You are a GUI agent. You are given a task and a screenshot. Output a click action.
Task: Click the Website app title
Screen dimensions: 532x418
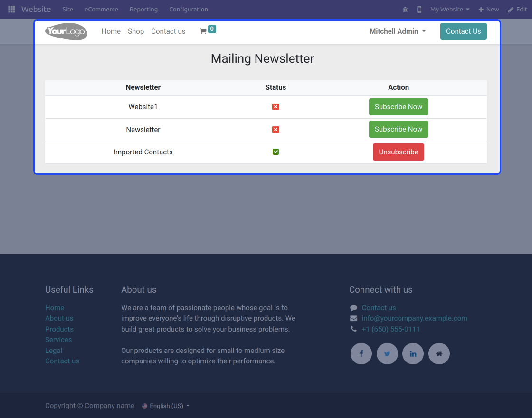pyautogui.click(x=36, y=9)
